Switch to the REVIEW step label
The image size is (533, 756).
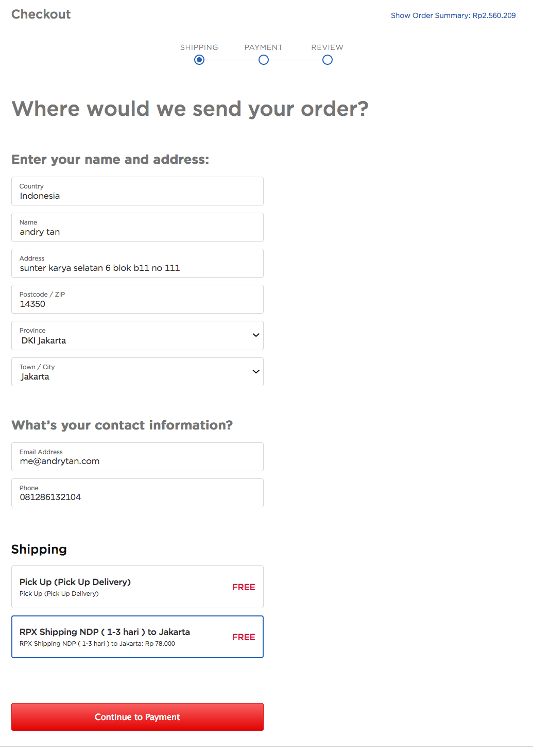click(x=328, y=47)
